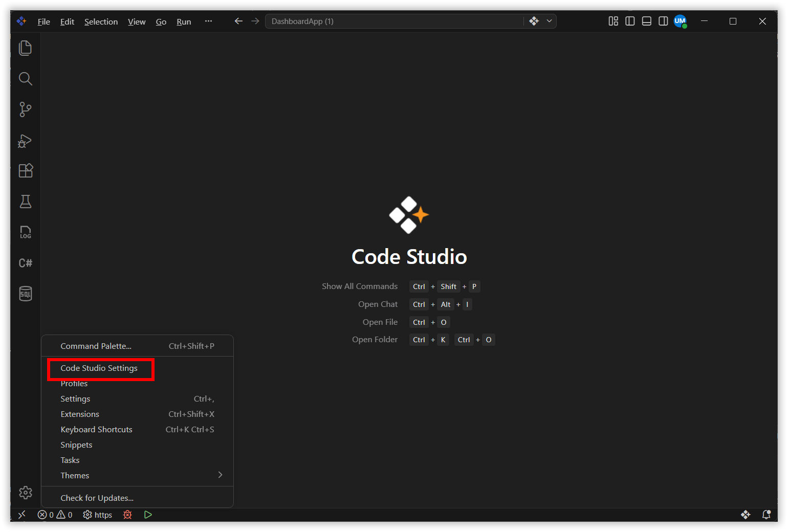The height and width of the screenshot is (532, 788).
Task: Expand the Themes submenu
Action: click(x=137, y=475)
